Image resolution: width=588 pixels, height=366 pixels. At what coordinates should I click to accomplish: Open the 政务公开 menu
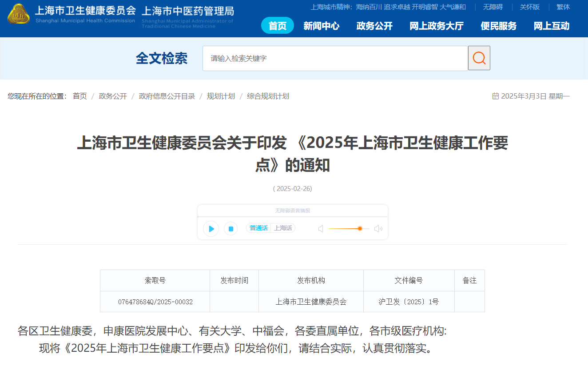pyautogui.click(x=374, y=26)
